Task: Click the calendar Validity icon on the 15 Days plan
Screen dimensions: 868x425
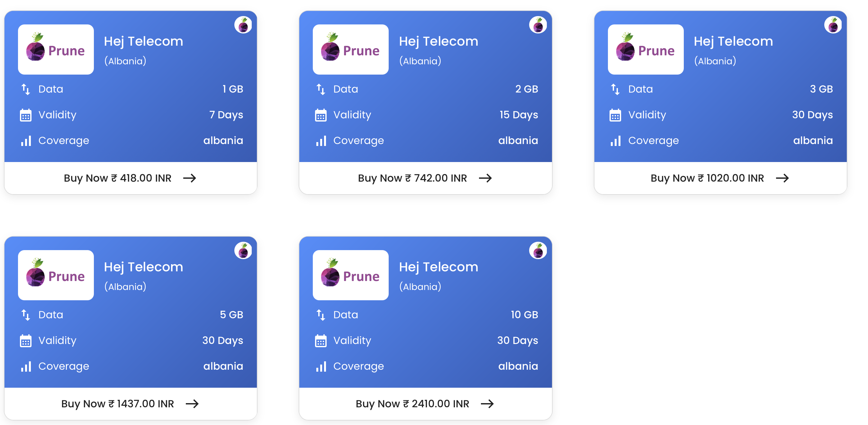Action: 321,115
